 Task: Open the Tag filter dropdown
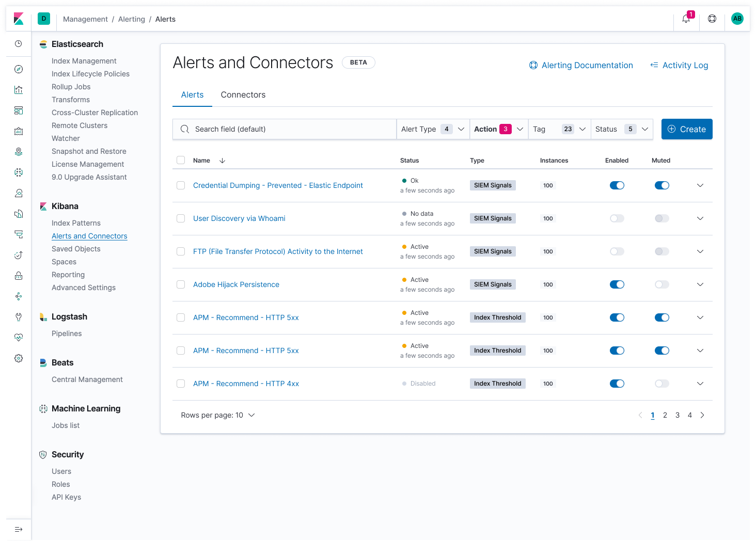point(560,129)
